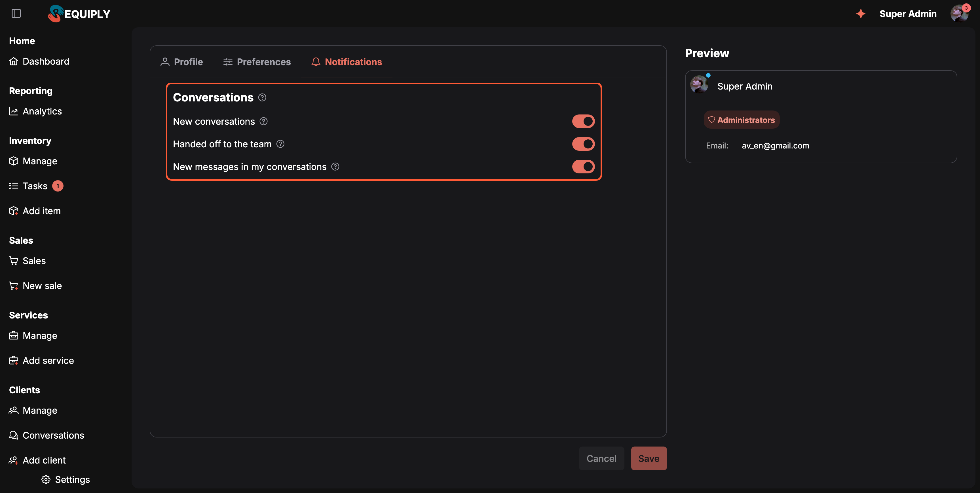Image resolution: width=980 pixels, height=493 pixels.
Task: Open the AI sparkle assistant icon
Action: 861,14
